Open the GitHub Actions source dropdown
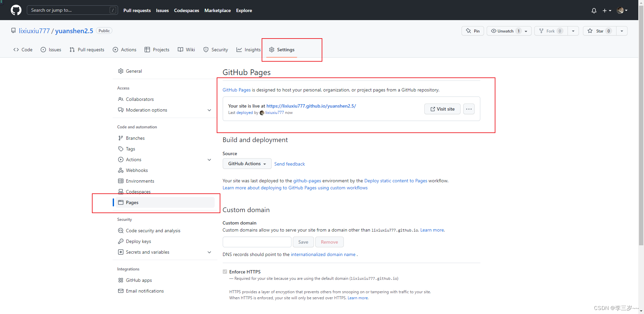Viewport: 644px width, 314px height. (x=247, y=164)
